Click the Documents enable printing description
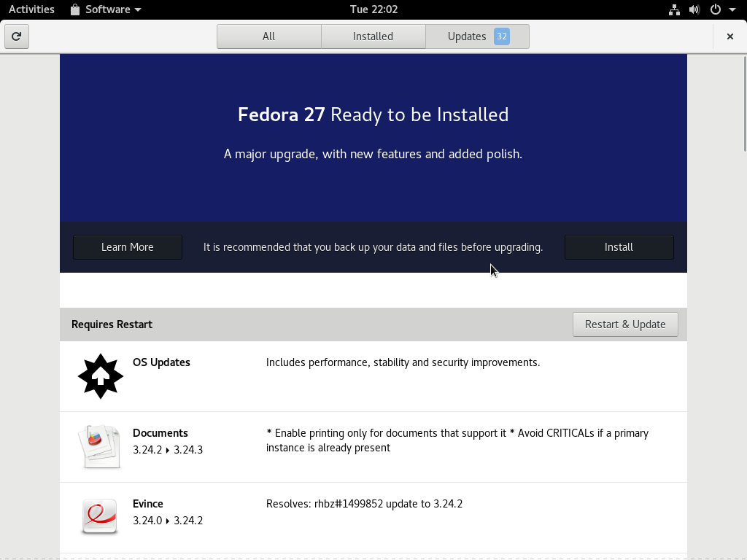 point(457,440)
